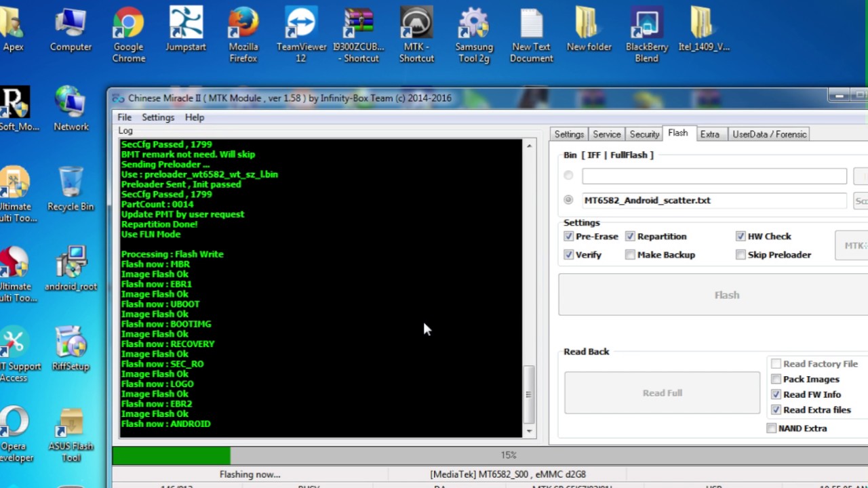Open the Recycle Bin
868x488 pixels.
click(x=71, y=189)
